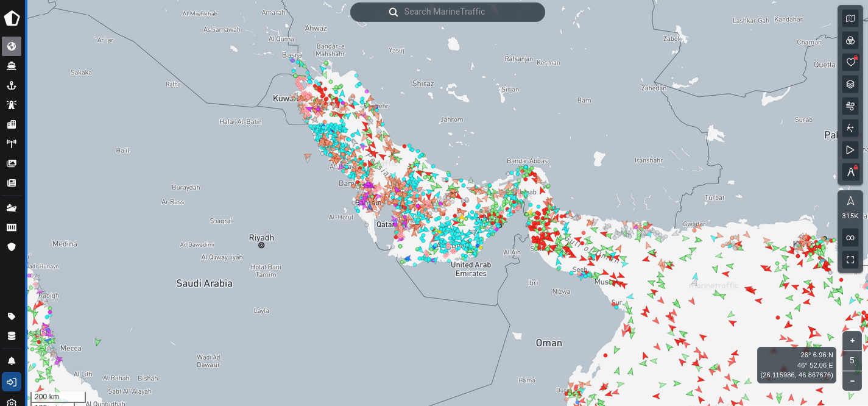The image size is (868, 406).
Task: Click the Saudi Arabia country label
Action: [204, 283]
